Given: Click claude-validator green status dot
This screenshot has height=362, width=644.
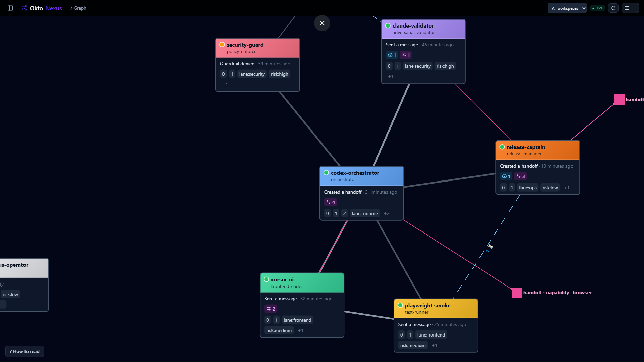Looking at the screenshot, I should point(388,25).
